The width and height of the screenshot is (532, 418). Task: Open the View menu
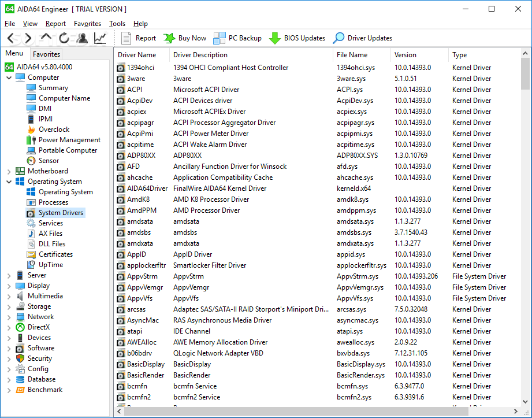click(30, 24)
